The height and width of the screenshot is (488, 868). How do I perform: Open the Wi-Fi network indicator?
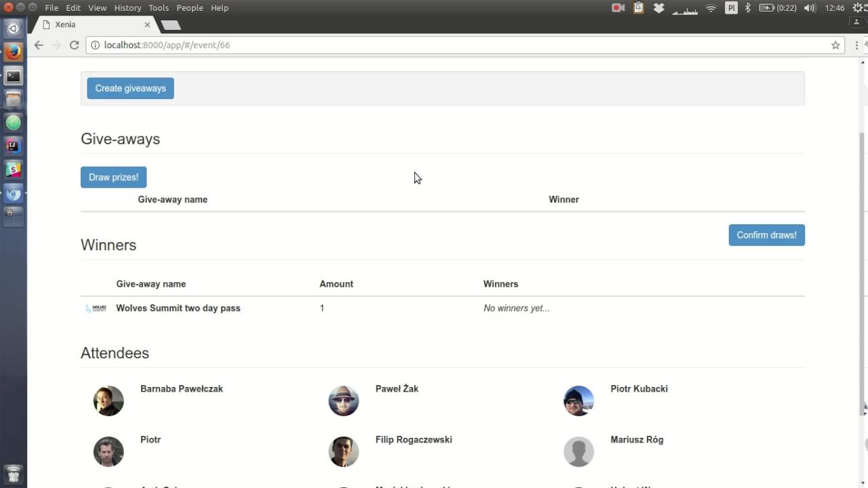pos(711,8)
